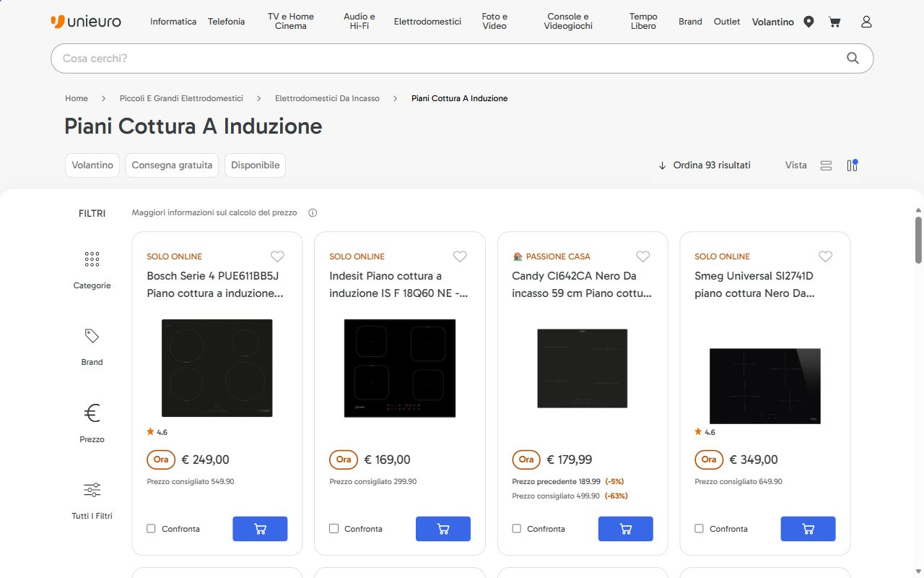Click the page vertical scrollbar thumb

pyautogui.click(x=919, y=240)
